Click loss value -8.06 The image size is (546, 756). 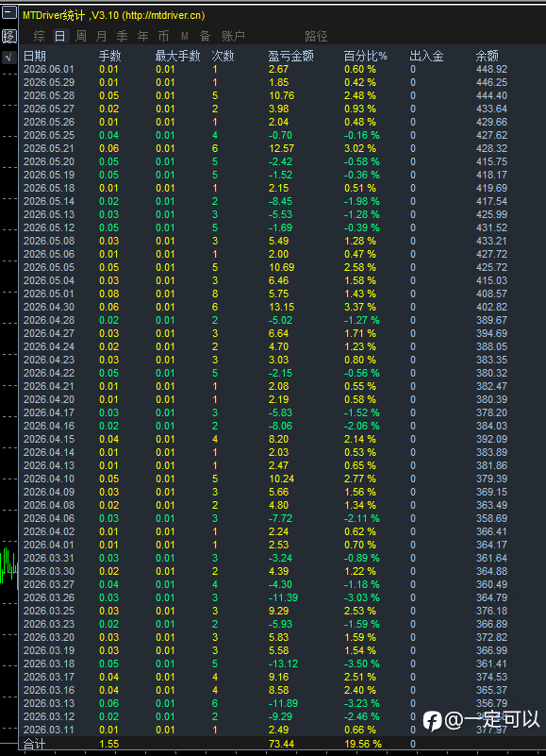pos(280,427)
